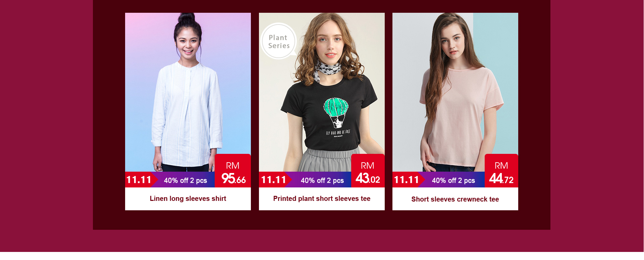Click the 11.11 badge under plant tee
The height and width of the screenshot is (260, 644).
(274, 180)
